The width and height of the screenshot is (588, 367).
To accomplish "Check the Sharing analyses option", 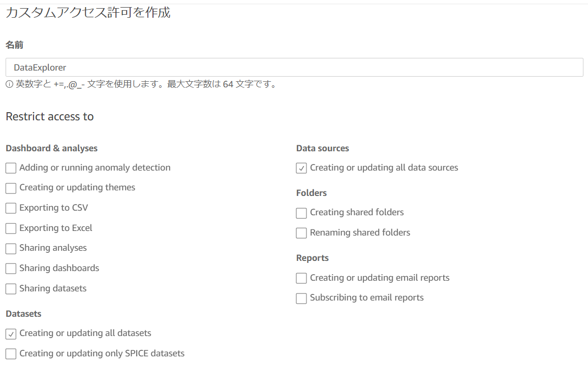I will 11,249.
